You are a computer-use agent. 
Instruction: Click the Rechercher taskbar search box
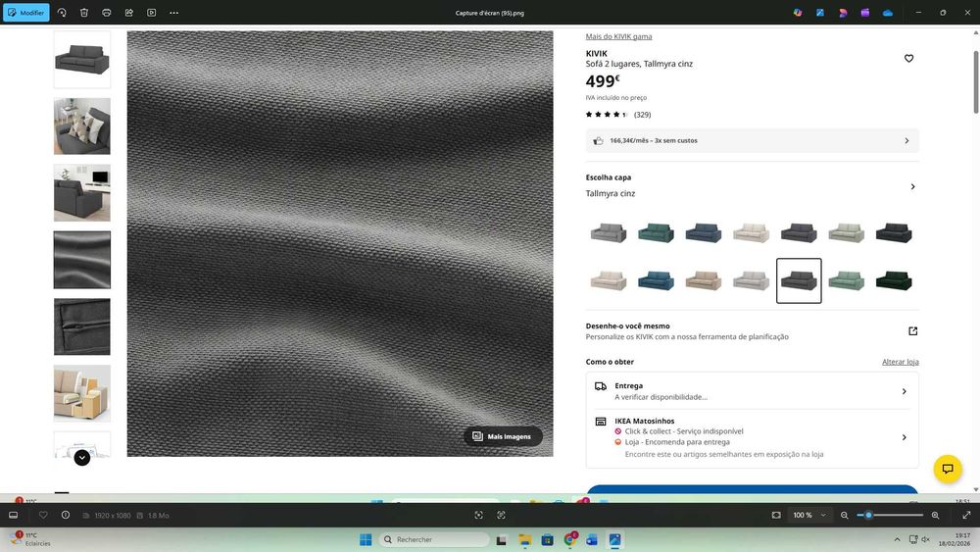point(434,539)
